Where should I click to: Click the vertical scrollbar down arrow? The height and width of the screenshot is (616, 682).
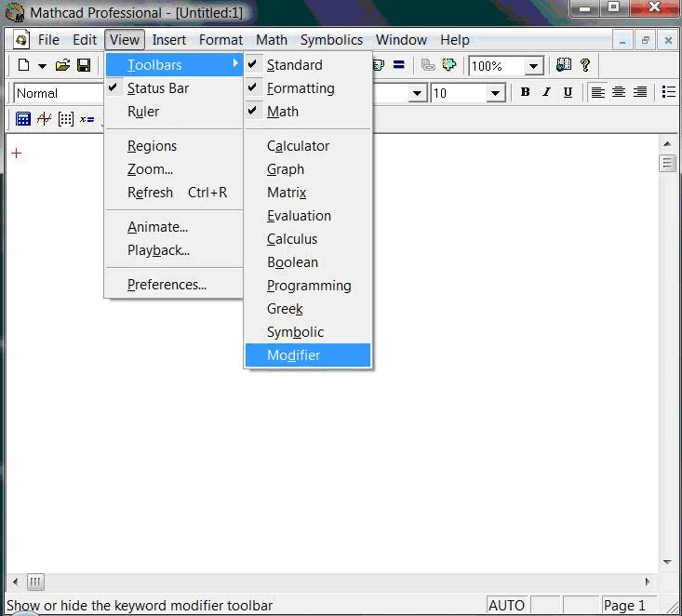(x=667, y=562)
